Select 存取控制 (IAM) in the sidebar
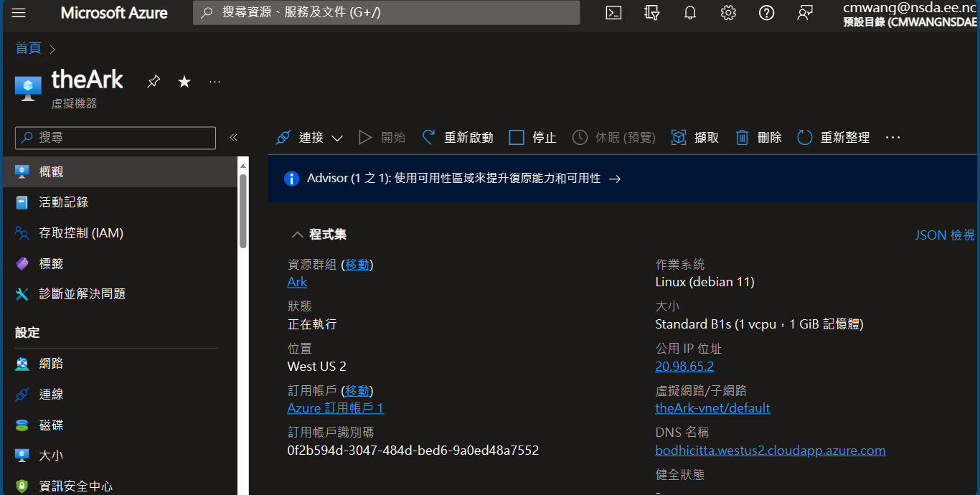This screenshot has height=495, width=980. 119,233
